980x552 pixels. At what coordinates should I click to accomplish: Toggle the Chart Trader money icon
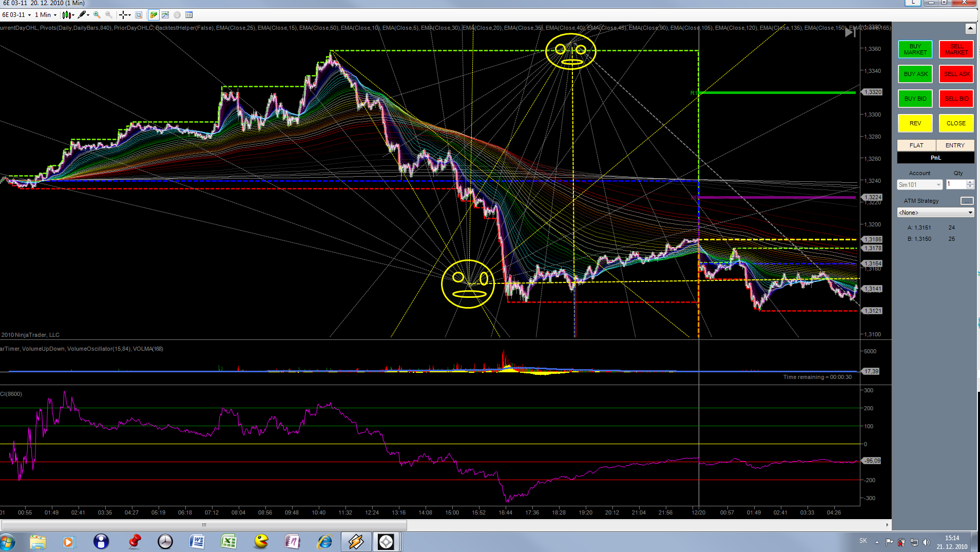click(153, 15)
